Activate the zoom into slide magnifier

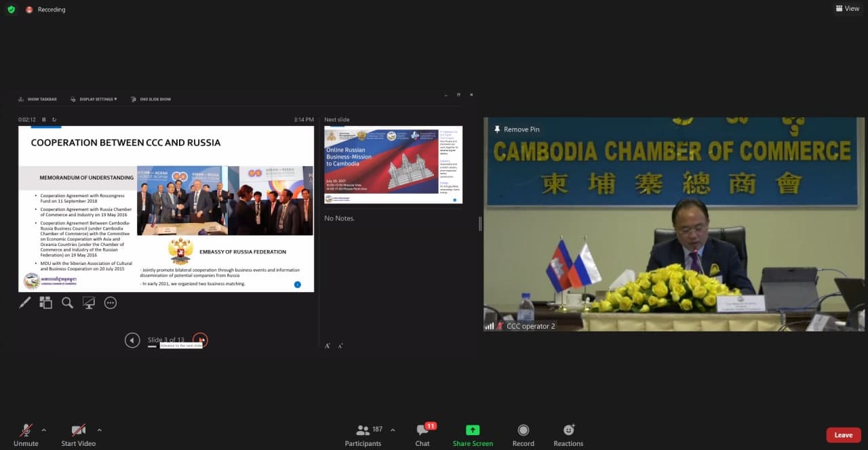(67, 303)
